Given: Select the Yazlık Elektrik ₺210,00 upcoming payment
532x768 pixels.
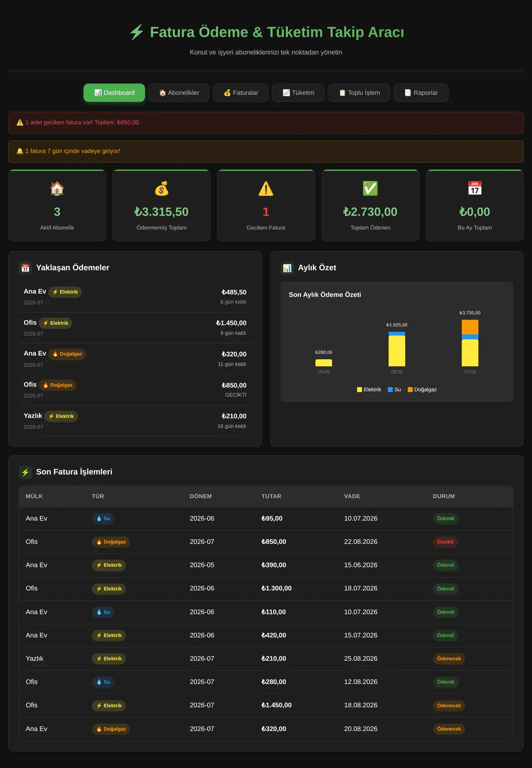Looking at the screenshot, I should pyautogui.click(x=135, y=421).
